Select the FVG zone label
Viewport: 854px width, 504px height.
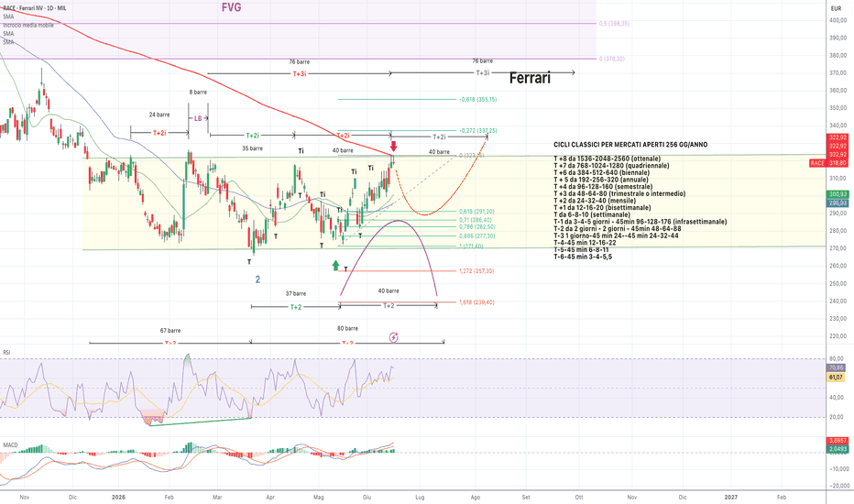(x=231, y=7)
